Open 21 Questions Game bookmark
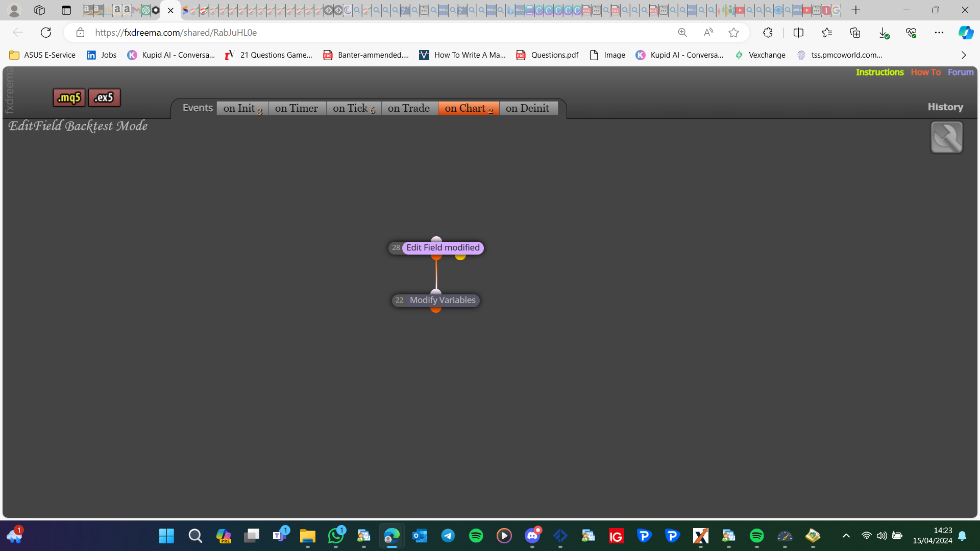 268,55
